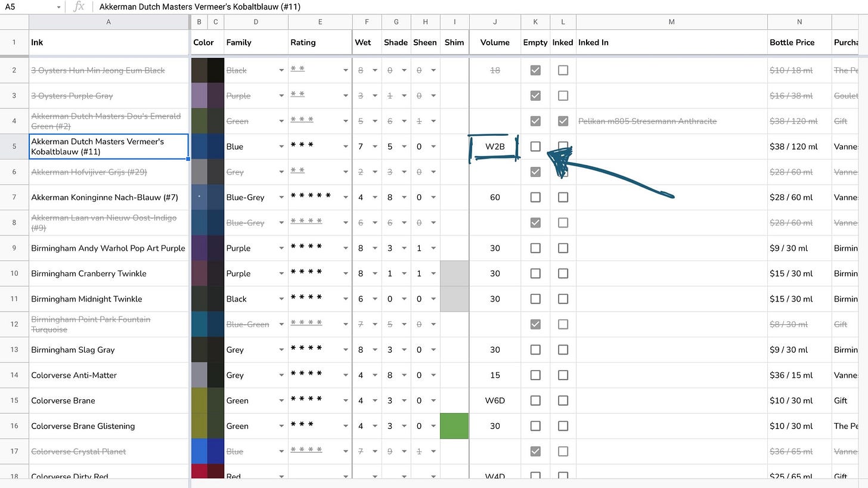Screen dimensions: 868x488
Task: Check Inked for Colorverse Anti-Matter
Action: point(563,375)
